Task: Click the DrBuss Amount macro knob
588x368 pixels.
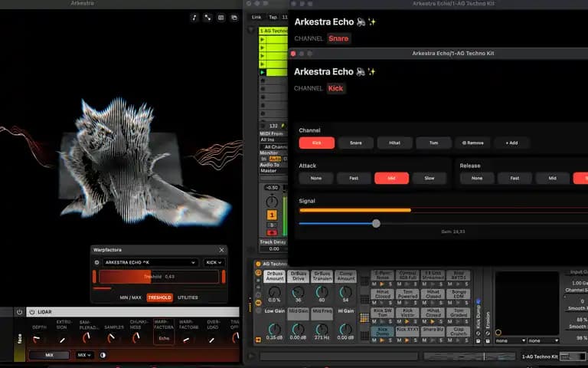Action: 275,292
